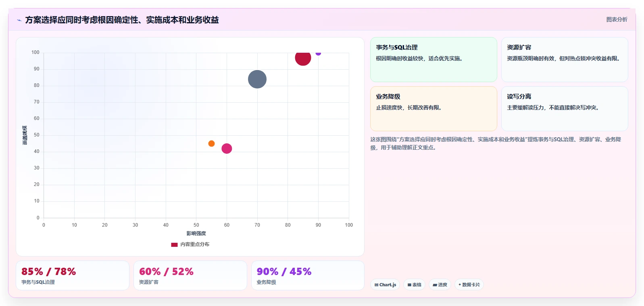644x306 pixels.
Task: Select the pink bubble at x=60
Action: 227,149
